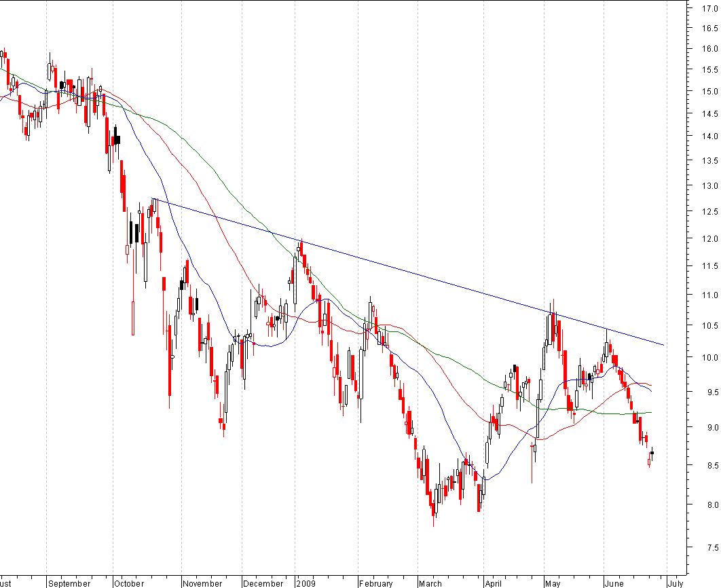Click the 13.0 price level label

(x=710, y=186)
